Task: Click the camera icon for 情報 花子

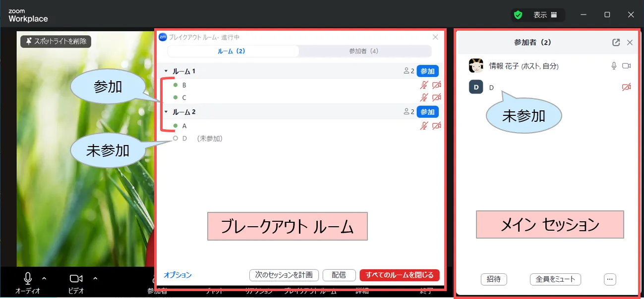Action: [x=626, y=66]
